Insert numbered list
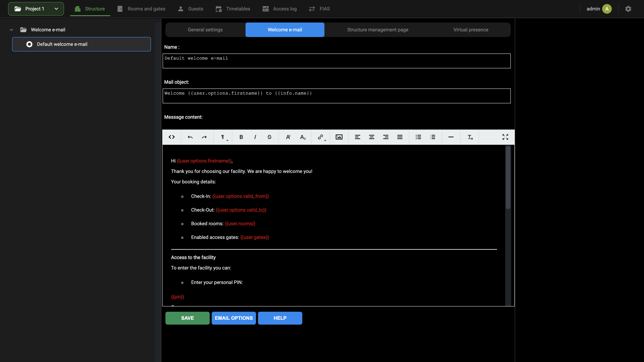Viewport: 644px width, 362px height. point(432,137)
